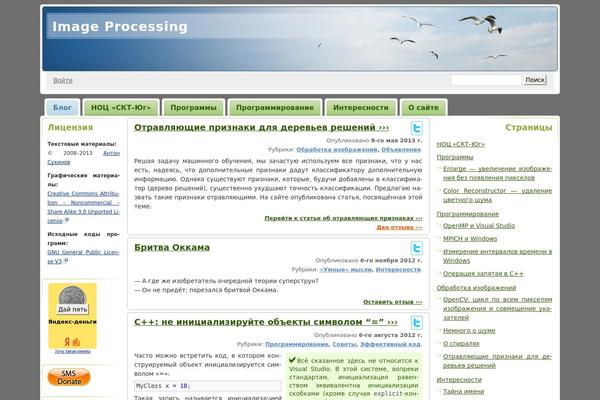Open Антон Сухинов author link
The width and height of the screenshot is (600, 400).
[83, 158]
